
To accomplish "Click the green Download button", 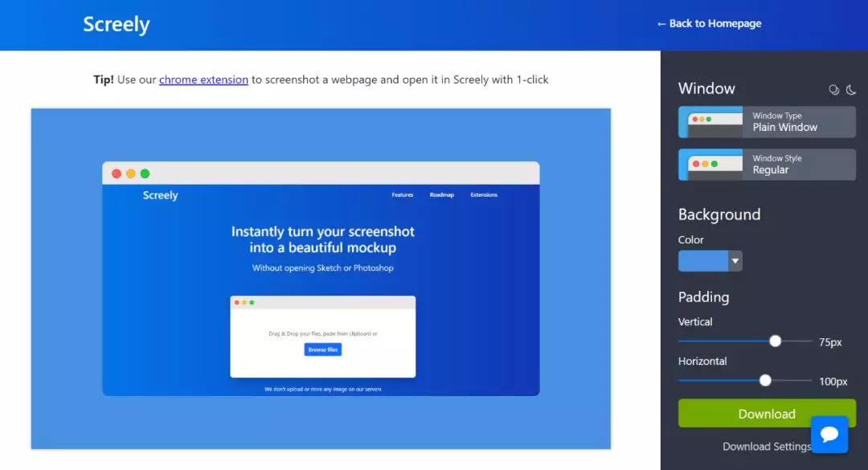I will pos(768,414).
